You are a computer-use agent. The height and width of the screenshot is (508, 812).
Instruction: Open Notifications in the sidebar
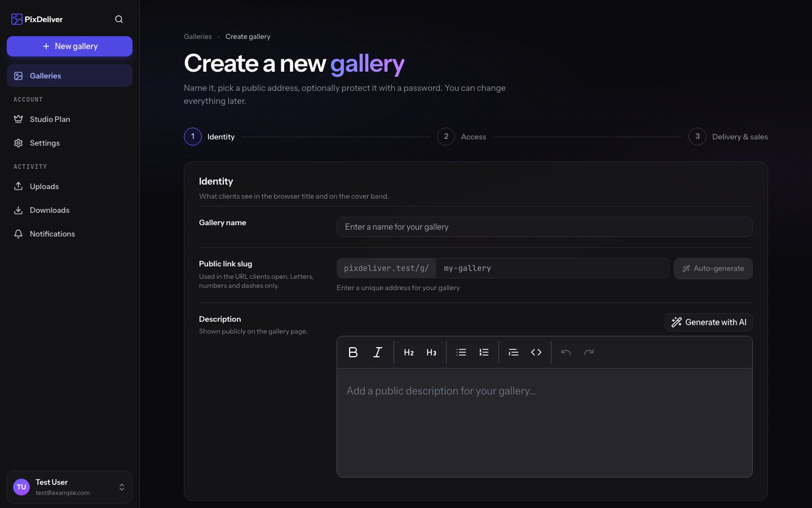coord(69,234)
